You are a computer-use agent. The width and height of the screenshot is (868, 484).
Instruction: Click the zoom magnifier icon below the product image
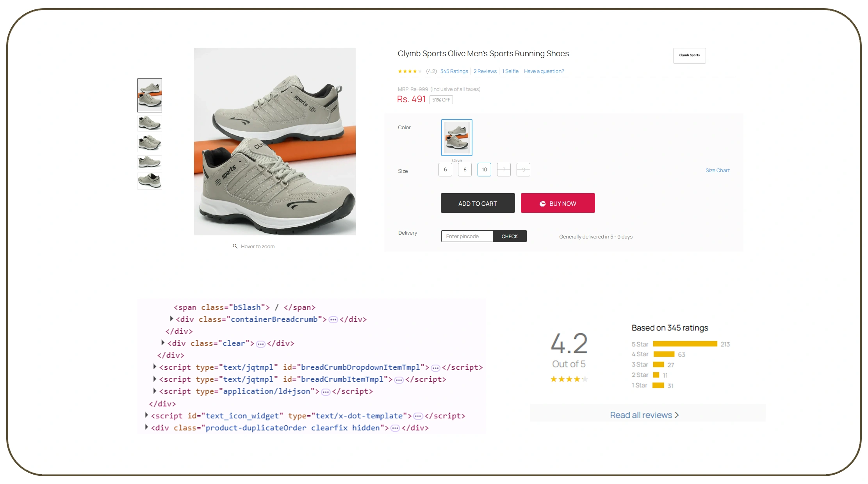235,246
